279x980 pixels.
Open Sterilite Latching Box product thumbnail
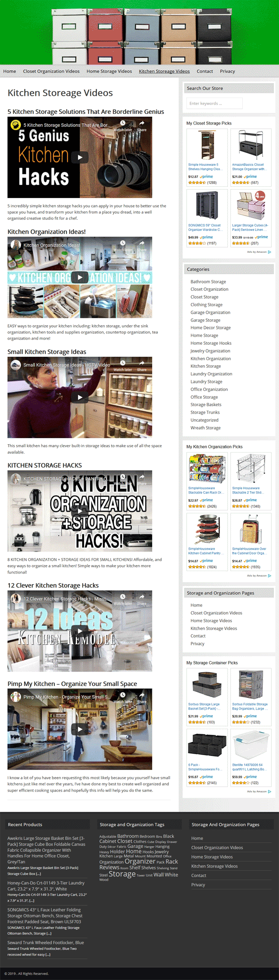click(x=251, y=745)
